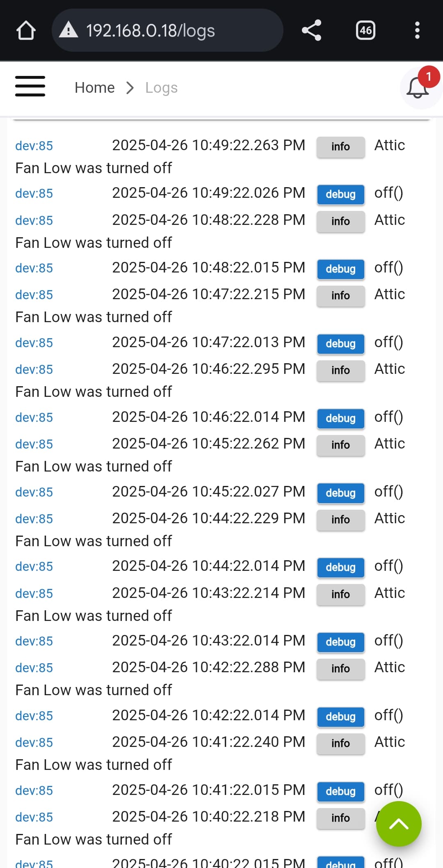Open the notification bell with 1 alert
This screenshot has width=443, height=868.
[418, 87]
